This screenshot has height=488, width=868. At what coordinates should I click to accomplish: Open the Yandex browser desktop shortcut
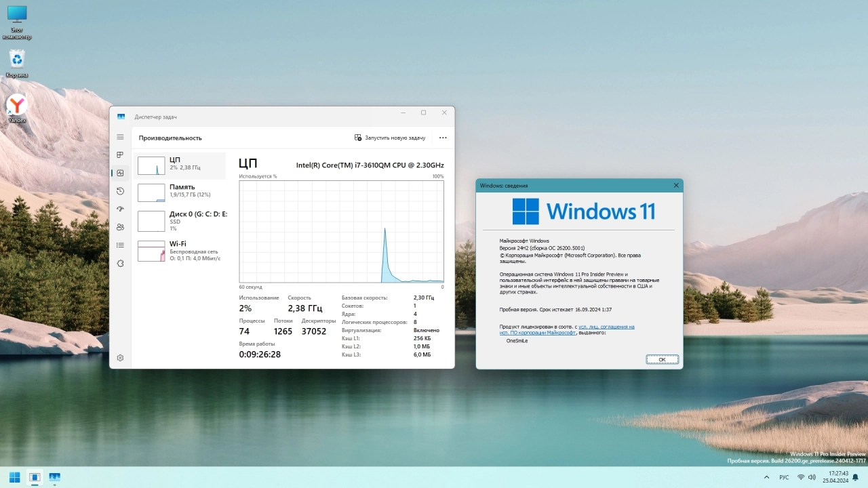click(x=17, y=108)
